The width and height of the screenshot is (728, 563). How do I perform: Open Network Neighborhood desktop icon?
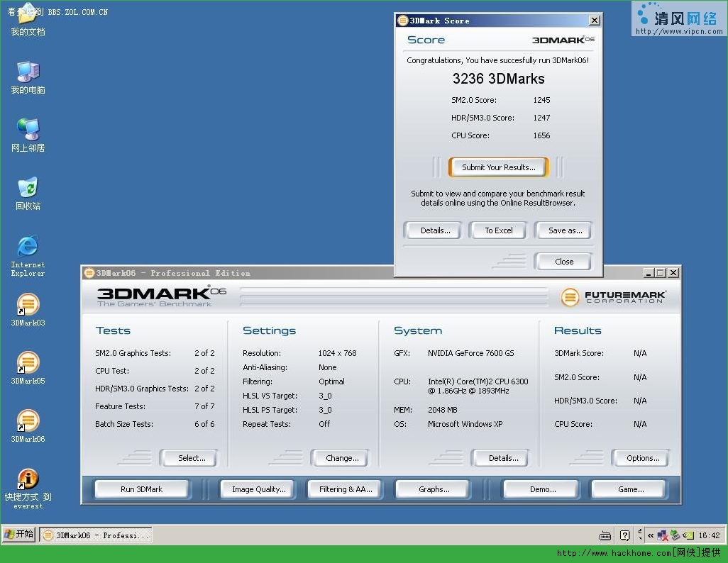[28, 135]
